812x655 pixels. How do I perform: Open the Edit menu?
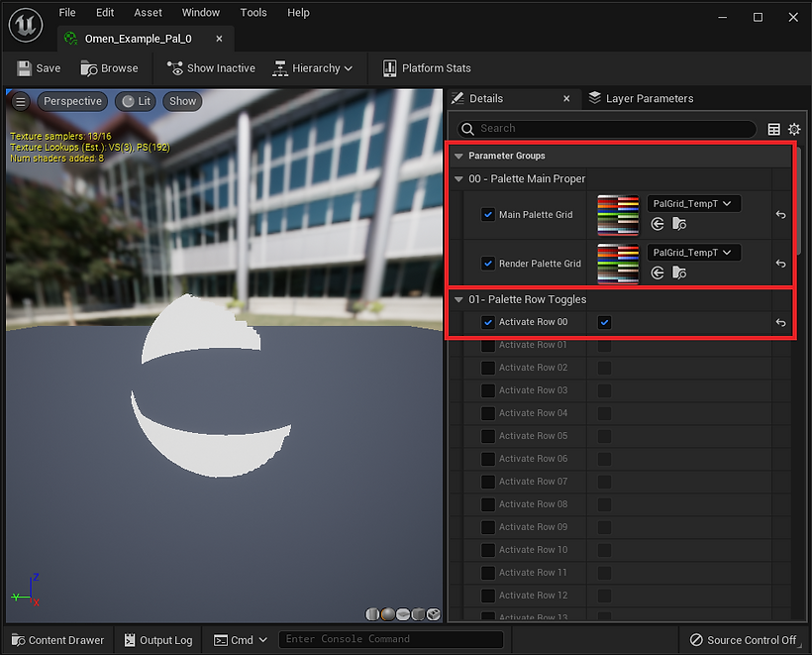tap(105, 13)
